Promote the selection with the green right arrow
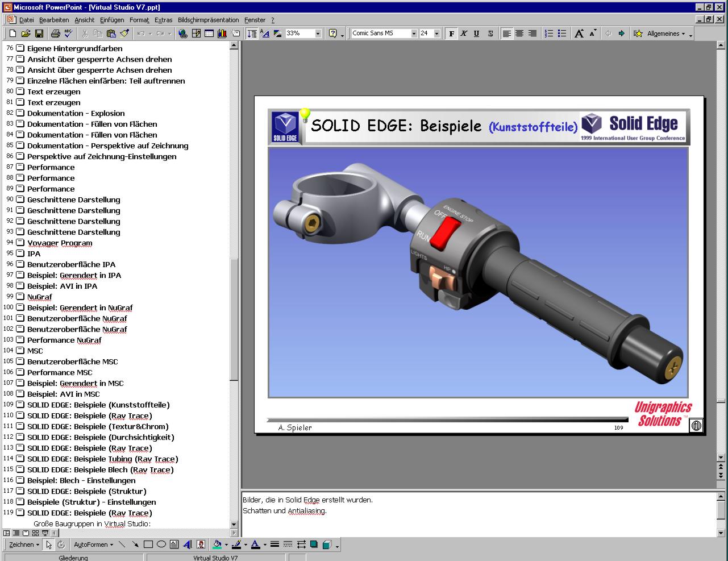The height and width of the screenshot is (561, 728). 621,34
